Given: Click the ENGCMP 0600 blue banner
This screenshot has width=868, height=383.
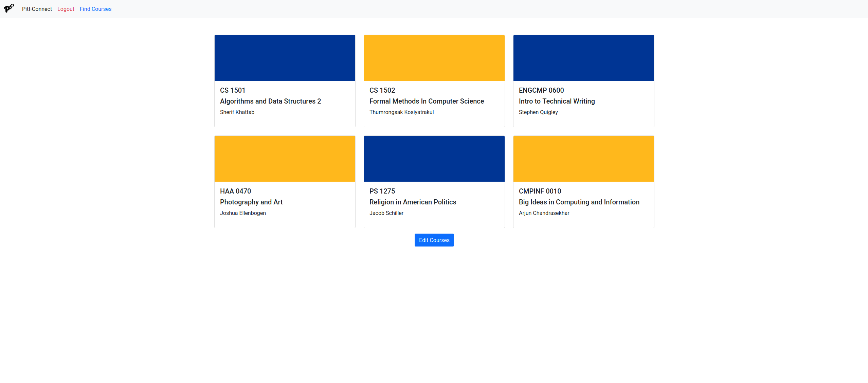Looking at the screenshot, I should pyautogui.click(x=583, y=58).
